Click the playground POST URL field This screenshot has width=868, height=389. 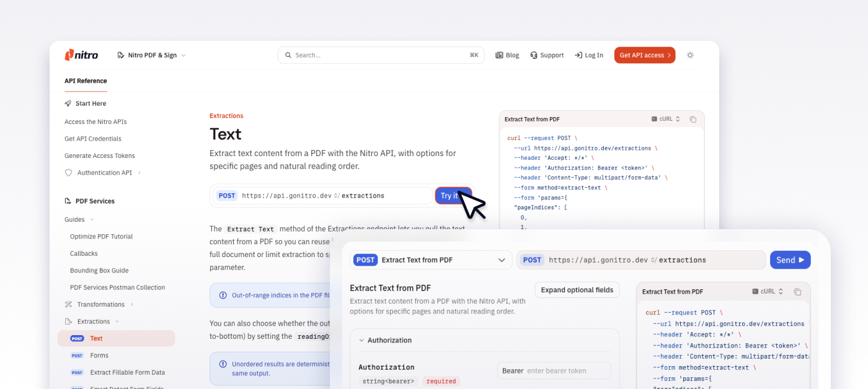(641, 260)
